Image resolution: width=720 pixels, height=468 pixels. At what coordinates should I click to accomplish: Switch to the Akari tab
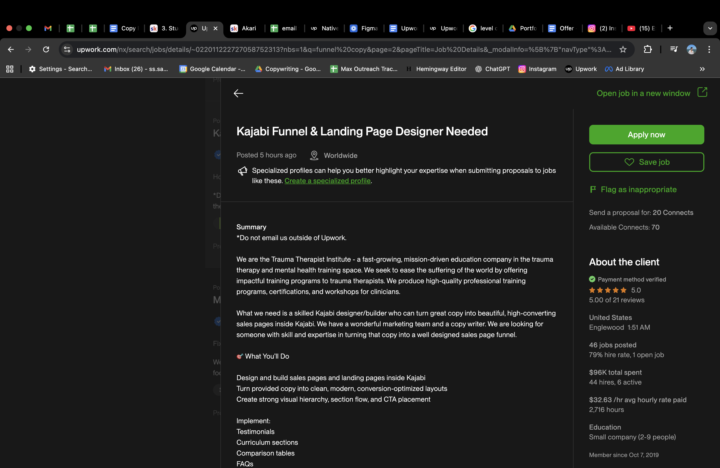[245, 28]
